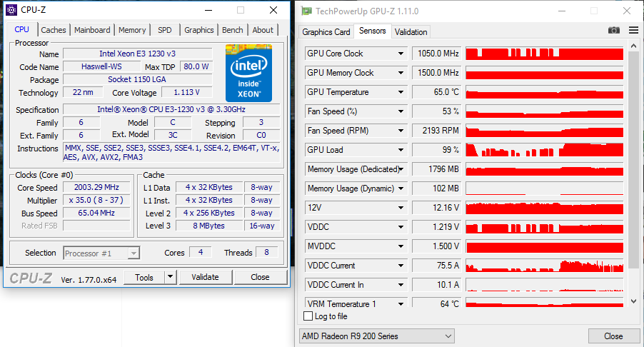Click the Multiplier x 35.0 value
The image size is (644, 347).
coord(96,200)
